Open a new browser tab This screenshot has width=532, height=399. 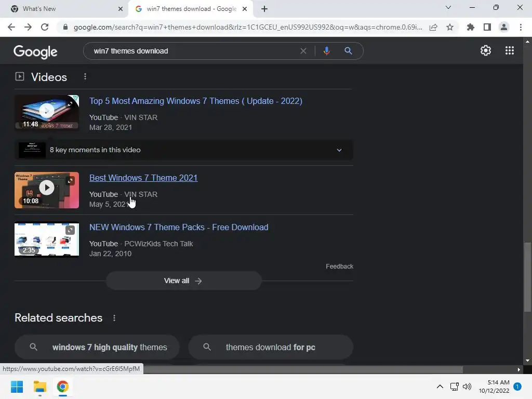pos(264,9)
